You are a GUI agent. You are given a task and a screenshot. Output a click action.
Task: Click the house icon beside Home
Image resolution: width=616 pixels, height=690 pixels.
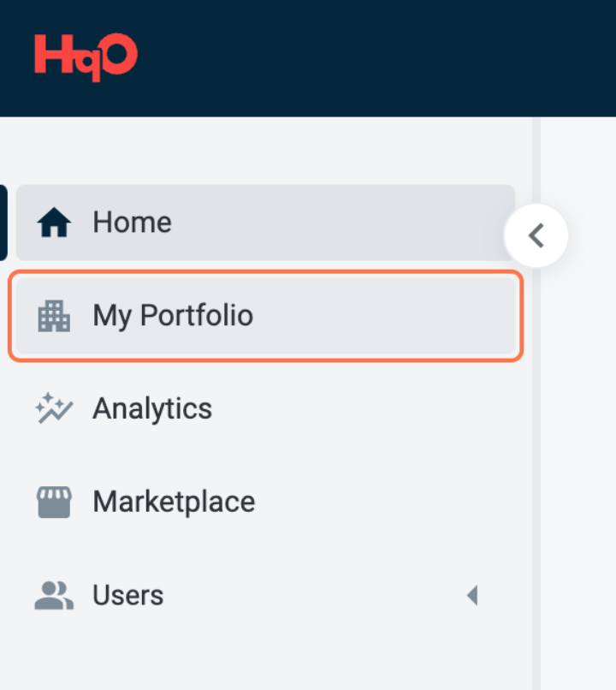click(x=54, y=223)
